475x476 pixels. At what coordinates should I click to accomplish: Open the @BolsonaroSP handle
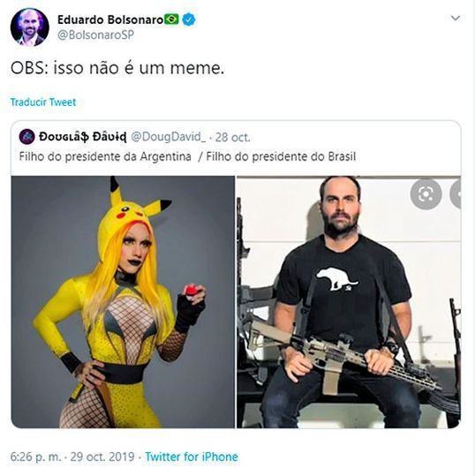pyautogui.click(x=95, y=35)
